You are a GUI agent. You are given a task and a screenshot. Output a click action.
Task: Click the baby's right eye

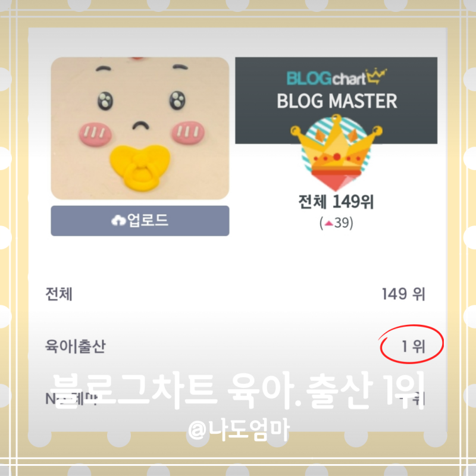click(x=178, y=100)
